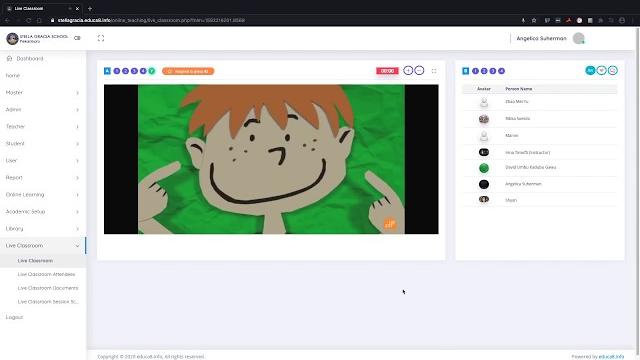Viewport: 640px width, 360px height.
Task: Click the Angelica Suherman name in header
Action: pos(541,38)
